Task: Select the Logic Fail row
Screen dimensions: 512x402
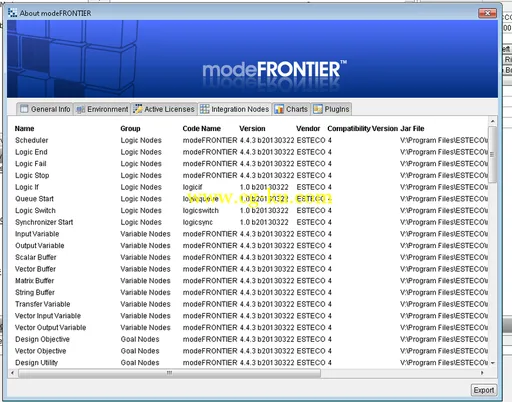Action: (251, 164)
